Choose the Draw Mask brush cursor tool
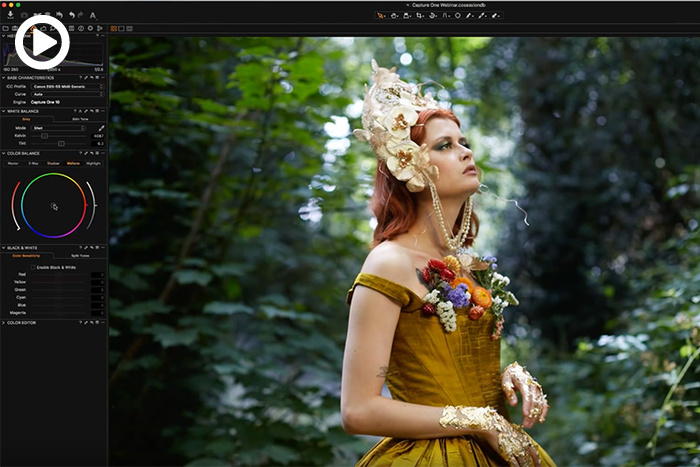The height and width of the screenshot is (467, 700). [x=469, y=16]
